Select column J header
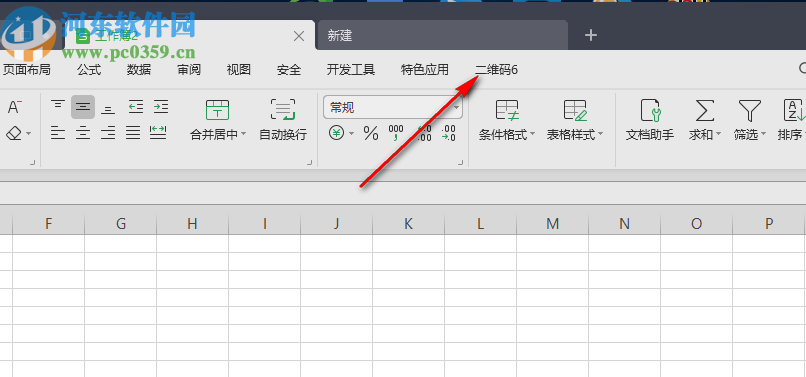The width and height of the screenshot is (806, 377). click(x=336, y=224)
